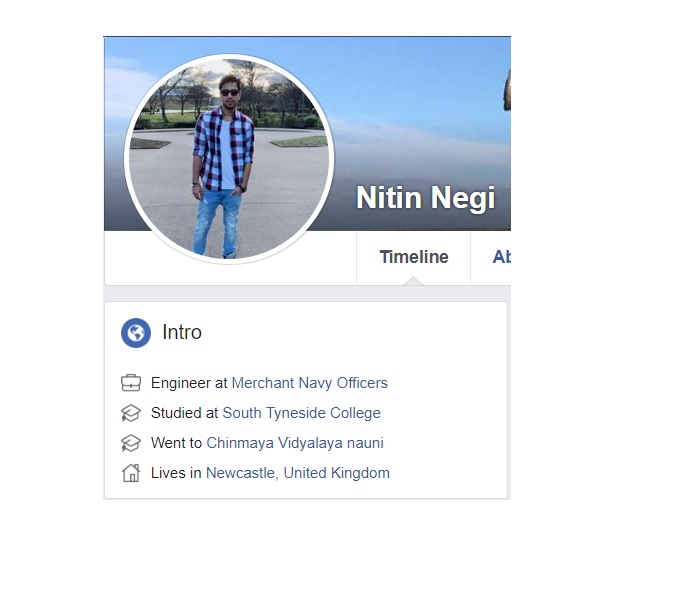This screenshot has height=598, width=700.
Task: Click the Nitin Negi profile name
Action: pos(425,198)
